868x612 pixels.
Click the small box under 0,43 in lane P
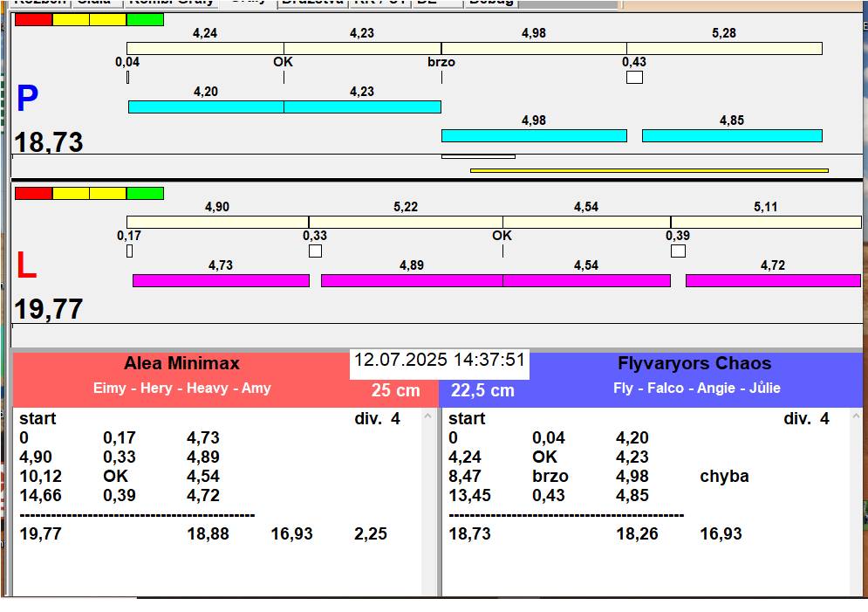tap(634, 77)
